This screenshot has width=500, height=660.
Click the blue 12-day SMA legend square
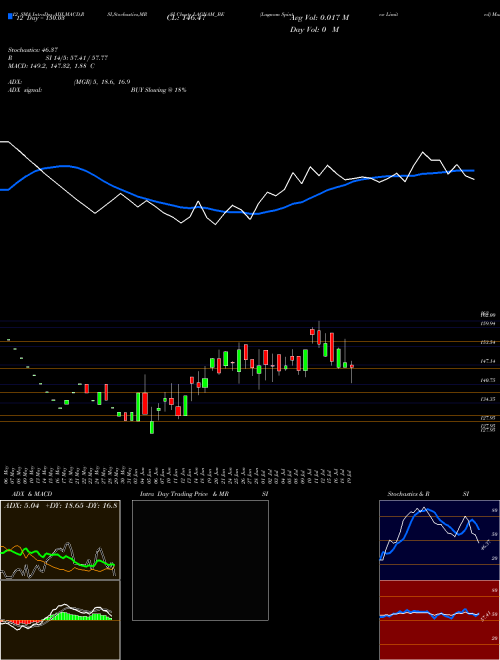coord(10,17)
